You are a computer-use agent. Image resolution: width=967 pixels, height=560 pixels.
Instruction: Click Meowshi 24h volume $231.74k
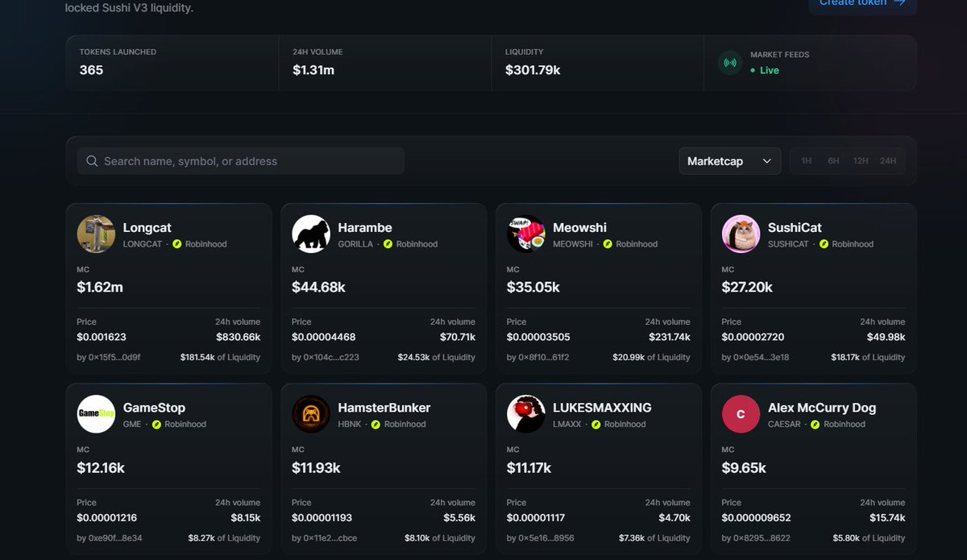click(670, 337)
